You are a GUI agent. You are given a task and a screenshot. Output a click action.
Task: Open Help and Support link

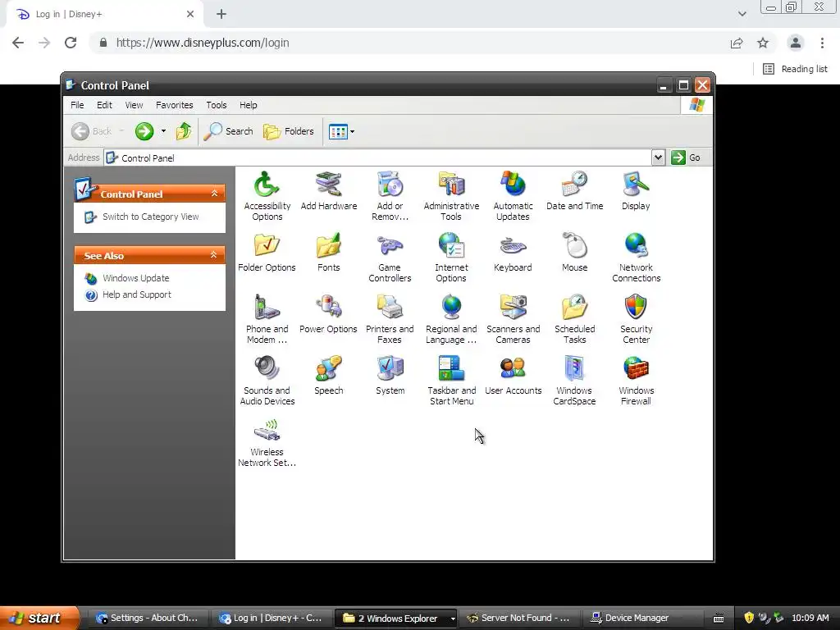137,294
